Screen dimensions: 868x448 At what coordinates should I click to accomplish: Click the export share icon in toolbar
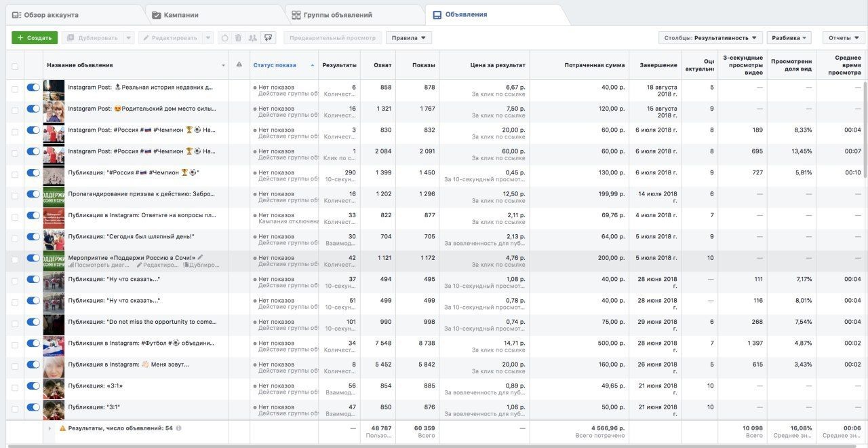click(x=269, y=38)
